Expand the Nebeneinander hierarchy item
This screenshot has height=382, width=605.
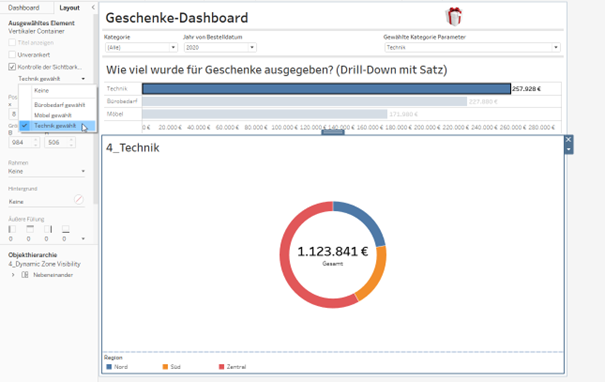pyautogui.click(x=13, y=275)
